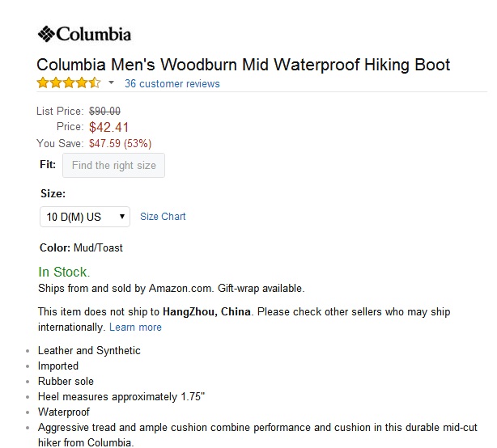497x448 pixels.
Task: Click the Learn more shipping link
Action: 135,327
